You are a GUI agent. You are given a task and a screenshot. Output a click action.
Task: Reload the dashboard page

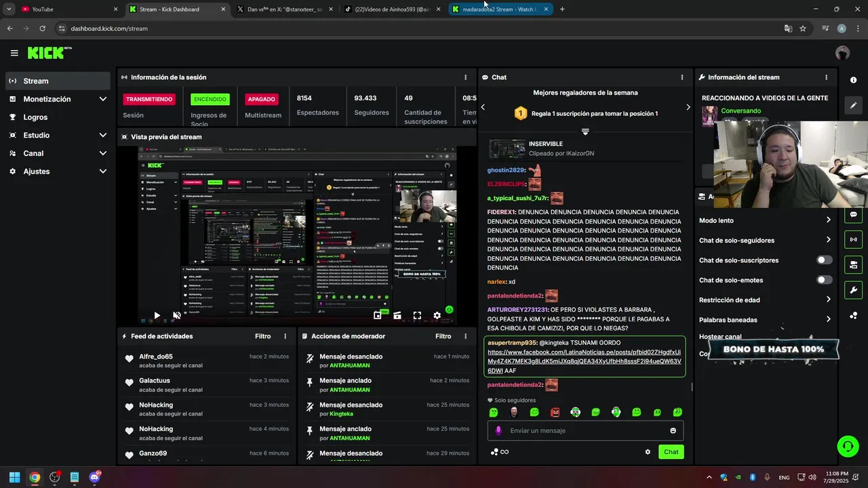coord(42,28)
